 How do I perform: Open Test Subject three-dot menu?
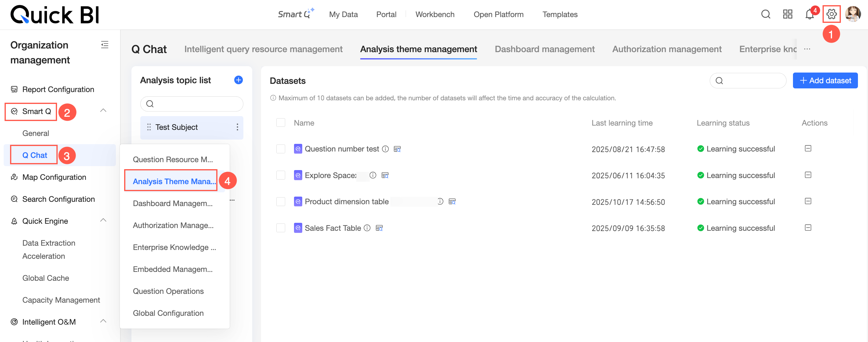[237, 127]
